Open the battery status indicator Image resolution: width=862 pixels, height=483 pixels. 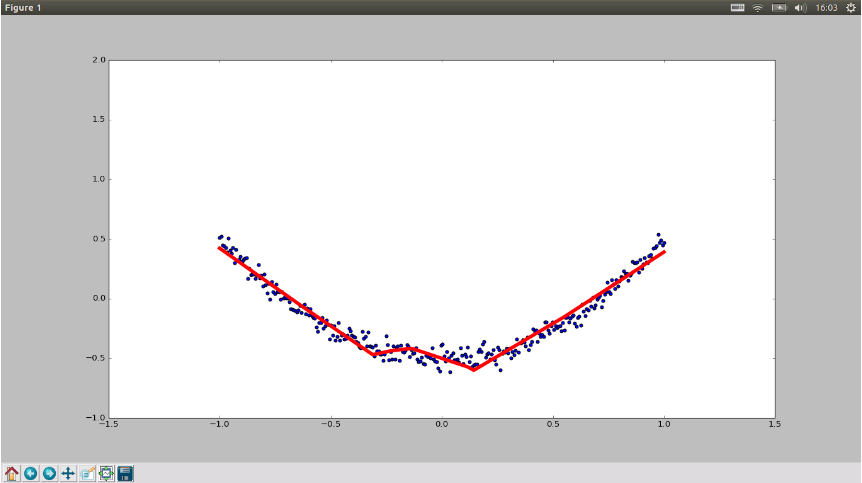(779, 8)
